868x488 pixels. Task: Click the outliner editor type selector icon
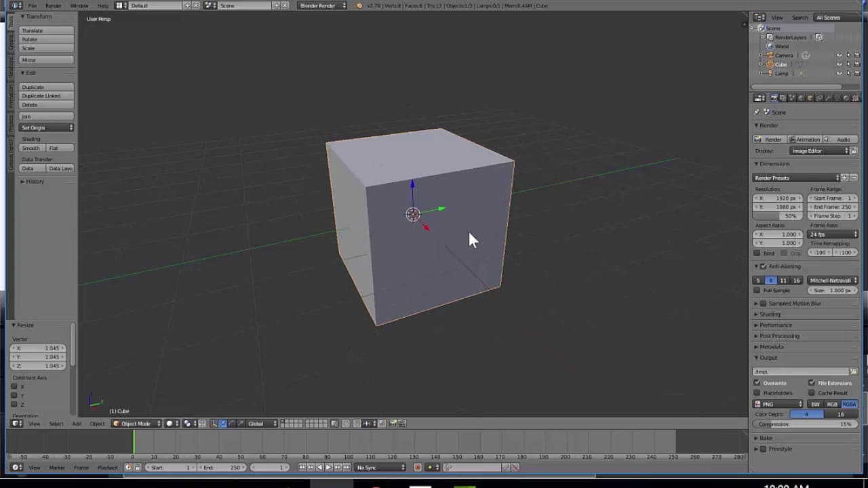(758, 18)
